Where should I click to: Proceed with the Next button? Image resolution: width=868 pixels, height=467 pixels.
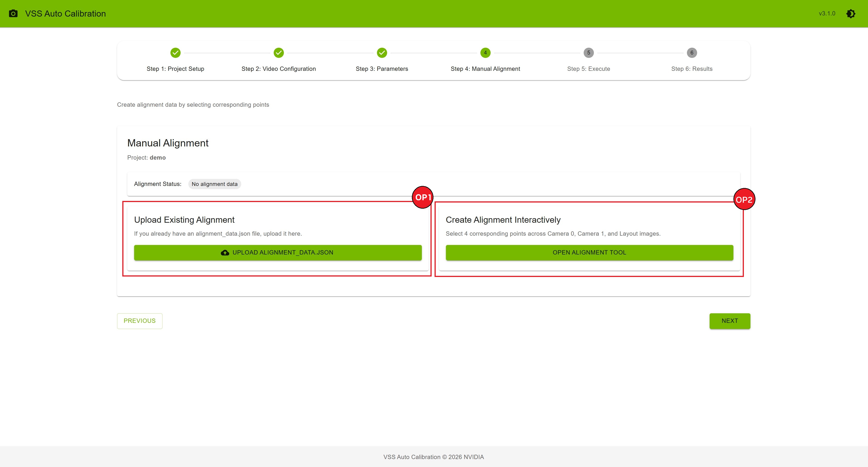(x=730, y=321)
